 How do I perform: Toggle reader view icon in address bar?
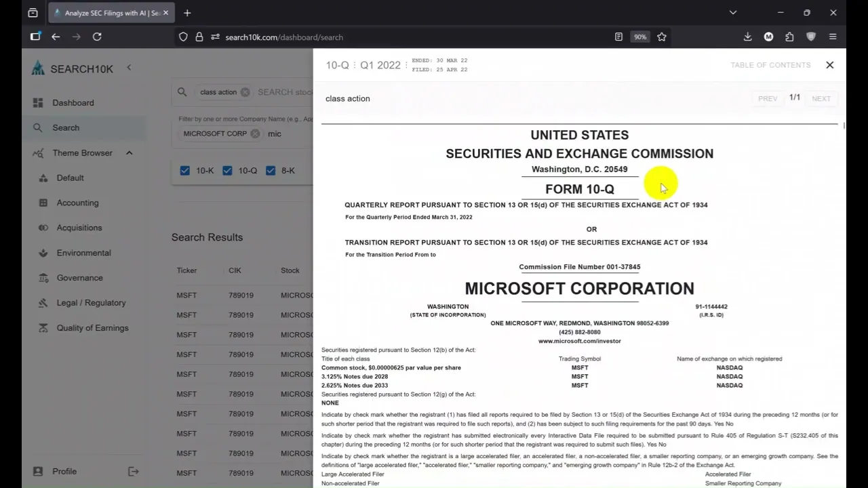(618, 37)
